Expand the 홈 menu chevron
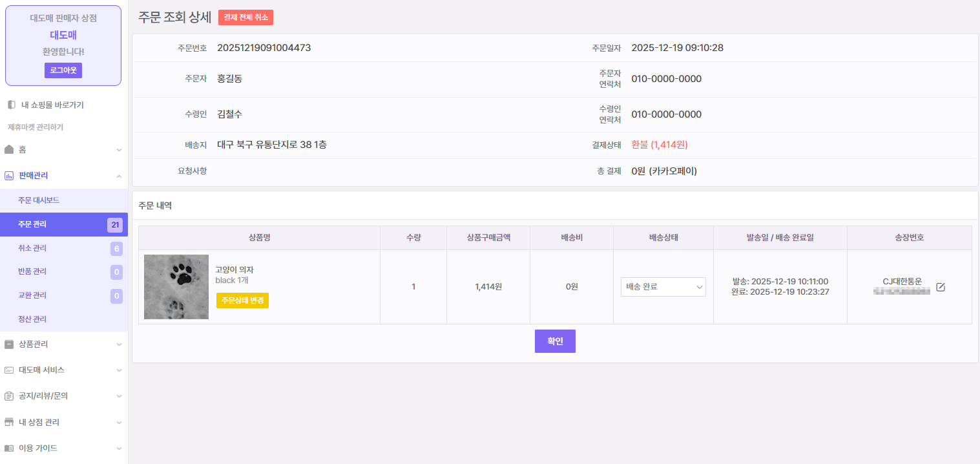This screenshot has height=464, width=980. [119, 150]
